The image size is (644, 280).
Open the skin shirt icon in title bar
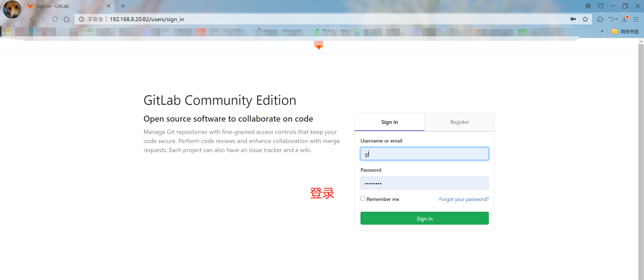601,6
